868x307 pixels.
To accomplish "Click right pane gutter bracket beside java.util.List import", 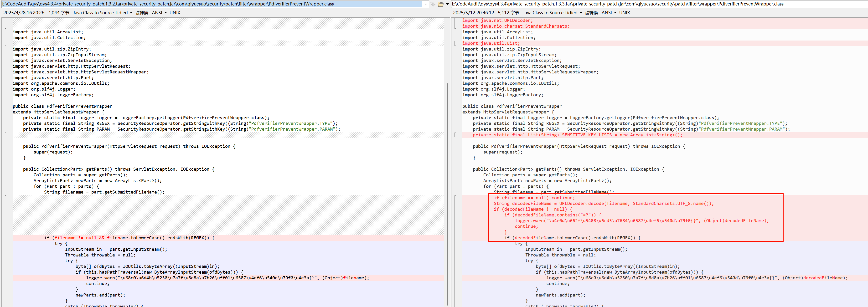I will tap(455, 43).
